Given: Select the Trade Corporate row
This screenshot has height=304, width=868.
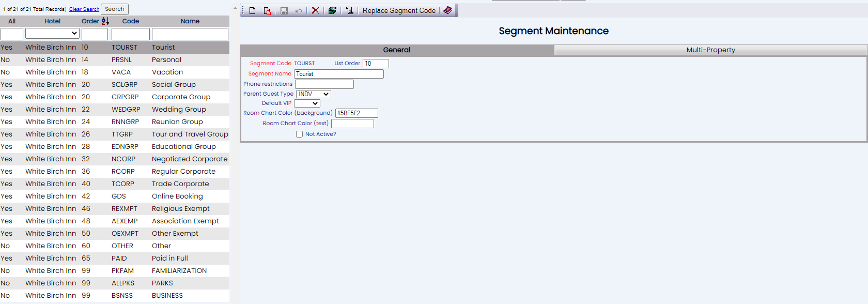Looking at the screenshot, I should coord(115,184).
